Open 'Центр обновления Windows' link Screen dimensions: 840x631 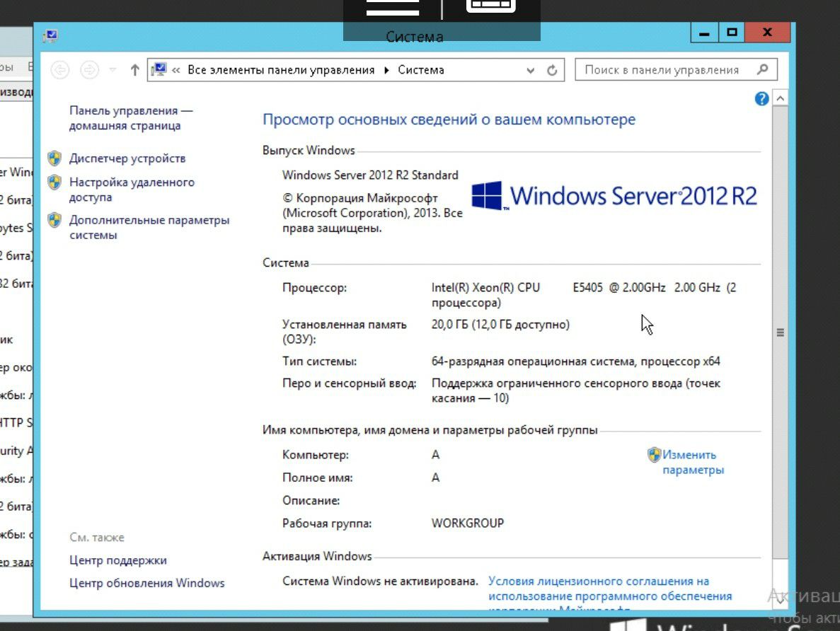pos(146,584)
